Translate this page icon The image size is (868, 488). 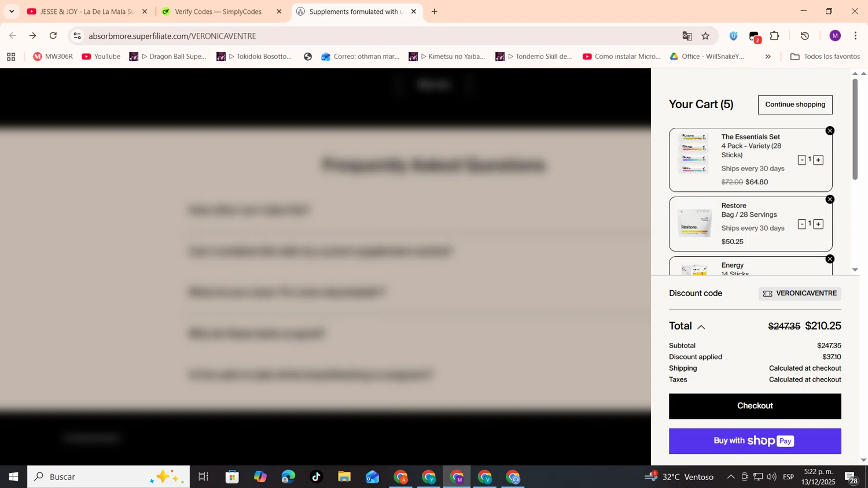point(687,36)
